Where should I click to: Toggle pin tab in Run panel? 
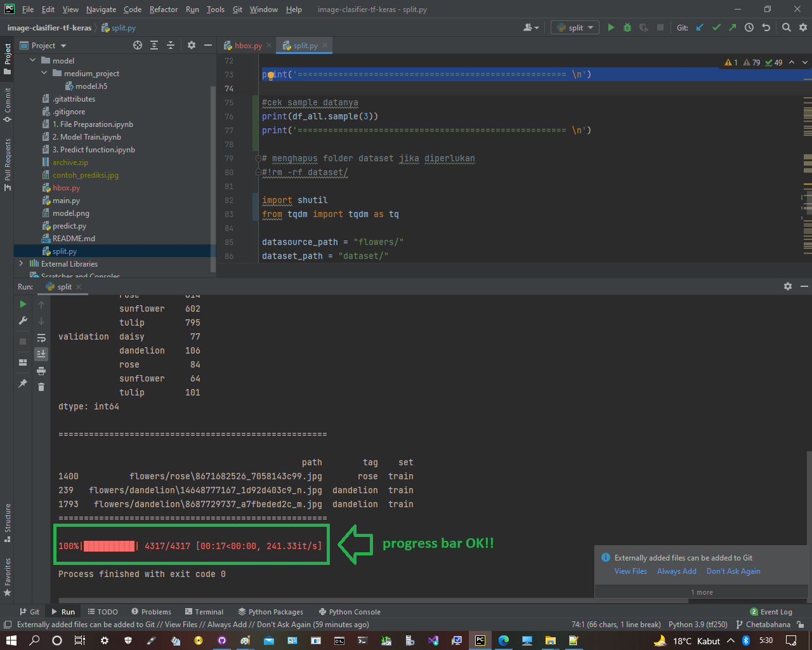(x=23, y=383)
